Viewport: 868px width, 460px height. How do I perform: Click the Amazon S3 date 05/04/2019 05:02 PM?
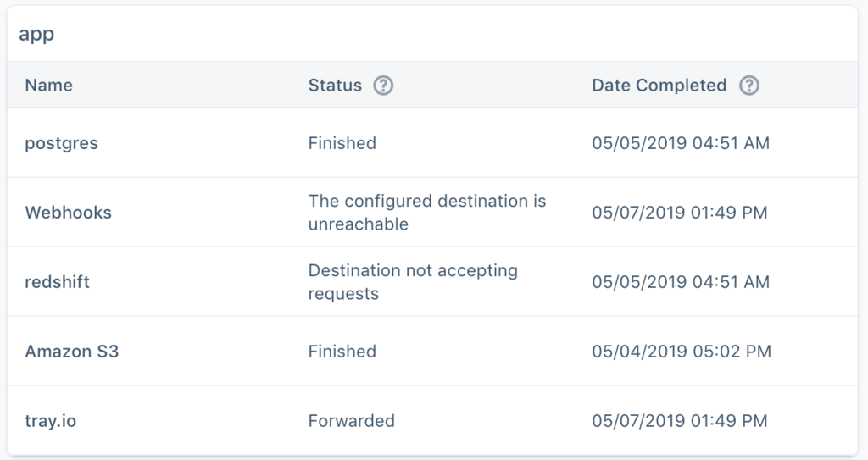[x=682, y=351]
